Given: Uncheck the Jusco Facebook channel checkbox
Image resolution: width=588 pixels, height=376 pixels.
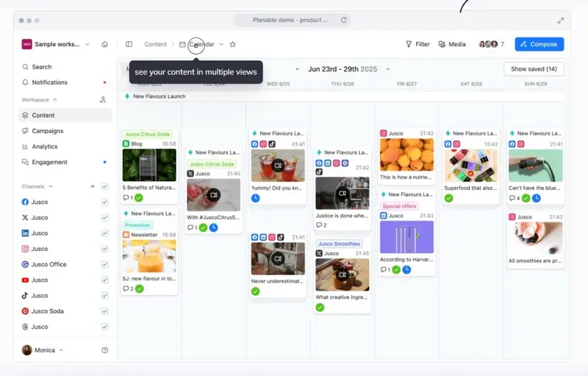Looking at the screenshot, I should (x=104, y=202).
